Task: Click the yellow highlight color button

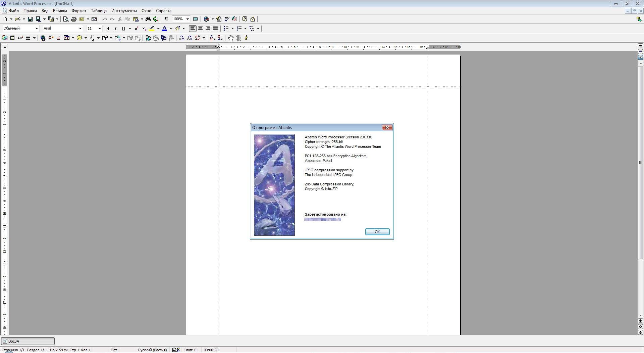Action: (152, 29)
